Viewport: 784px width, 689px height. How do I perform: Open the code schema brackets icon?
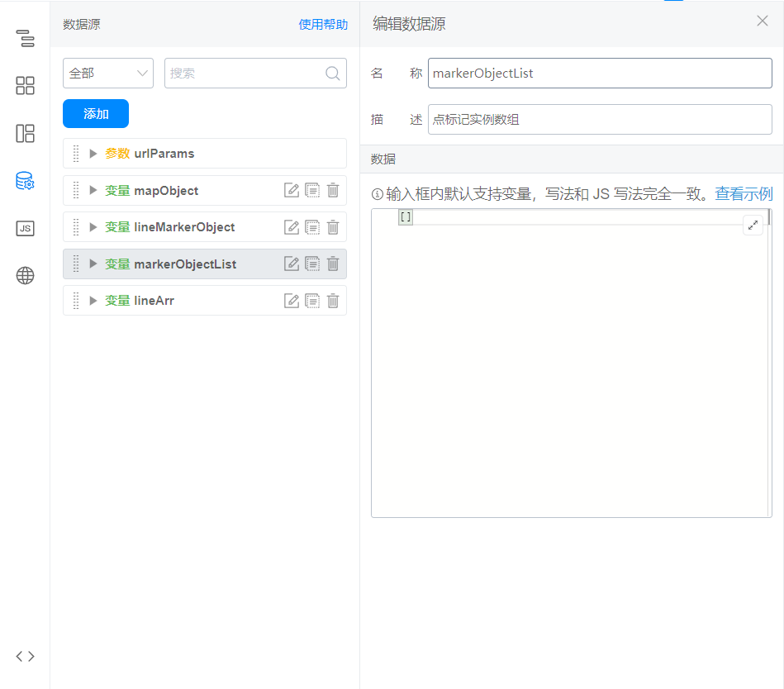coord(25,656)
